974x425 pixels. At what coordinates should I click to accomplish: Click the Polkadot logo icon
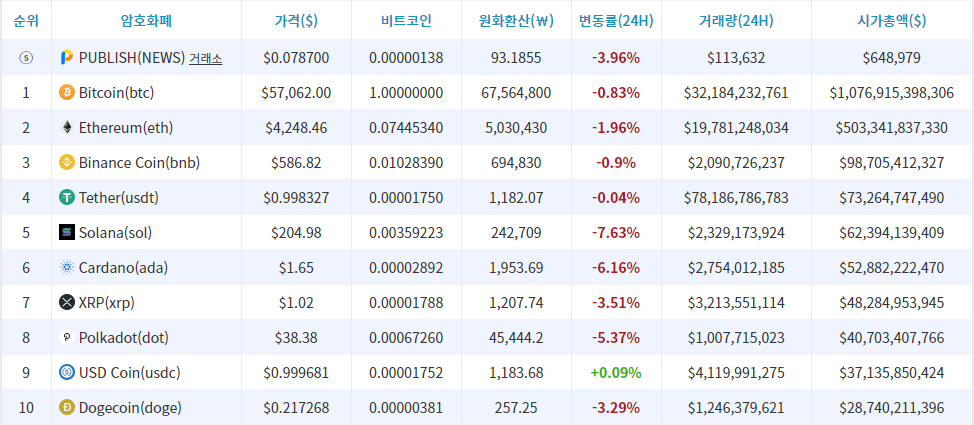click(66, 338)
